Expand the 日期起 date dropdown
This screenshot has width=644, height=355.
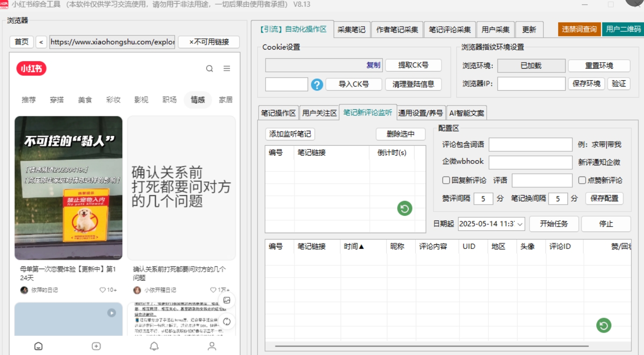[x=520, y=224]
